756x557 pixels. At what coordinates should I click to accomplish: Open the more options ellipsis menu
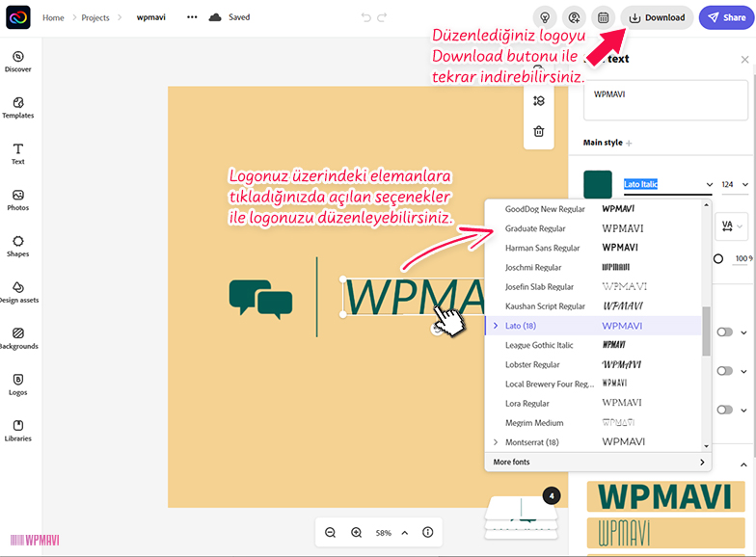tap(192, 17)
